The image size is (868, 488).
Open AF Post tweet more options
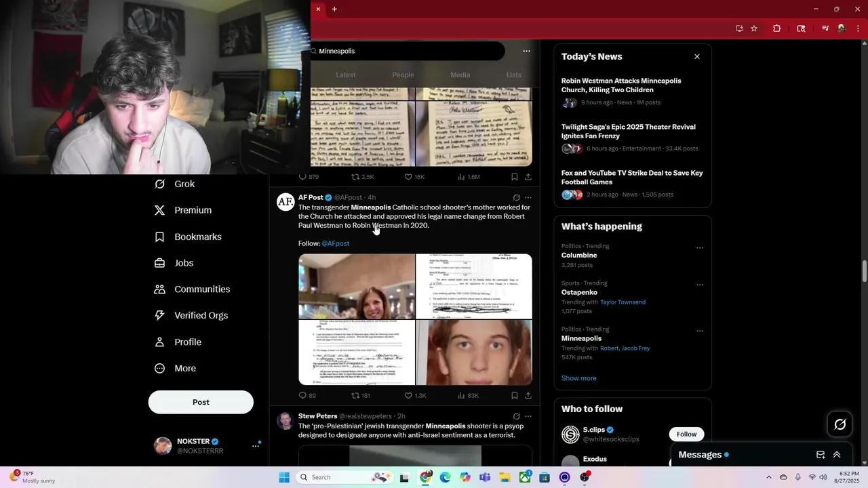pyautogui.click(x=528, y=198)
